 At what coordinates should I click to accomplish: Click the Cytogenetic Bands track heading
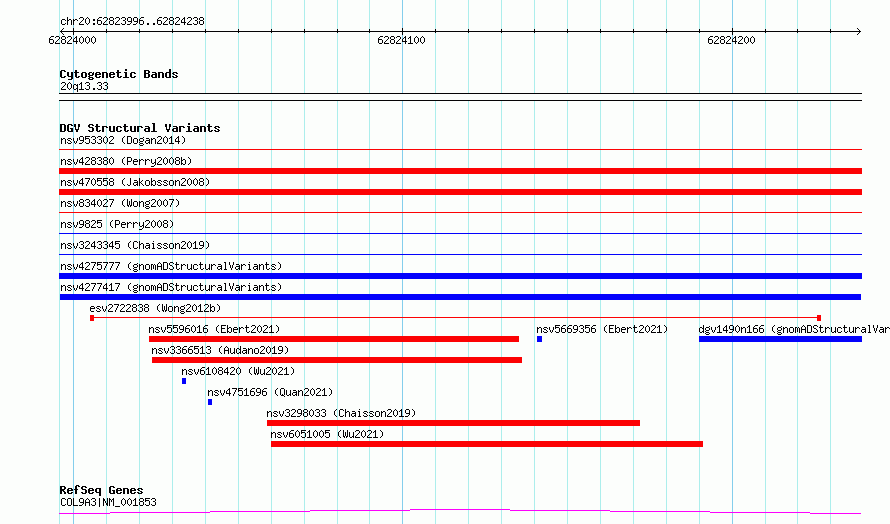point(119,74)
